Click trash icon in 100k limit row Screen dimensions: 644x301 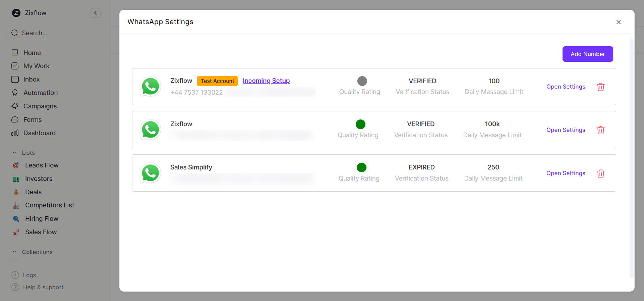coord(600,130)
